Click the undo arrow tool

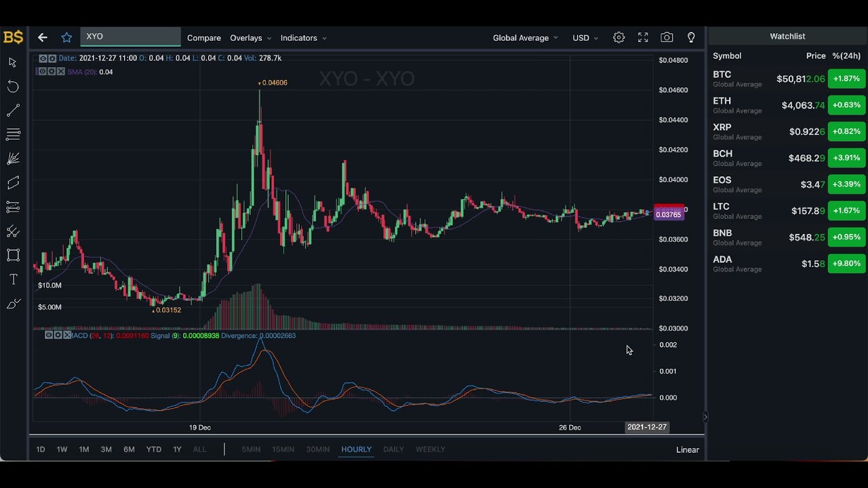point(13,86)
